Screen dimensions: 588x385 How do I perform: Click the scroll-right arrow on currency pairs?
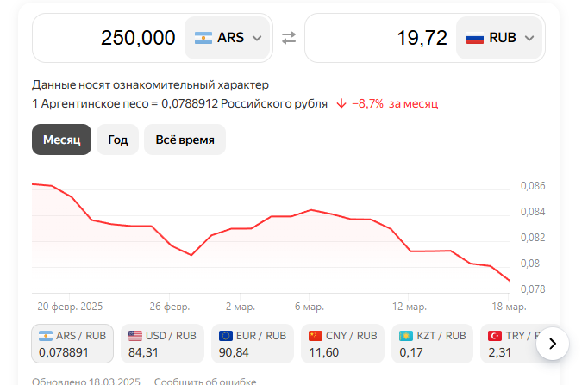(x=553, y=344)
